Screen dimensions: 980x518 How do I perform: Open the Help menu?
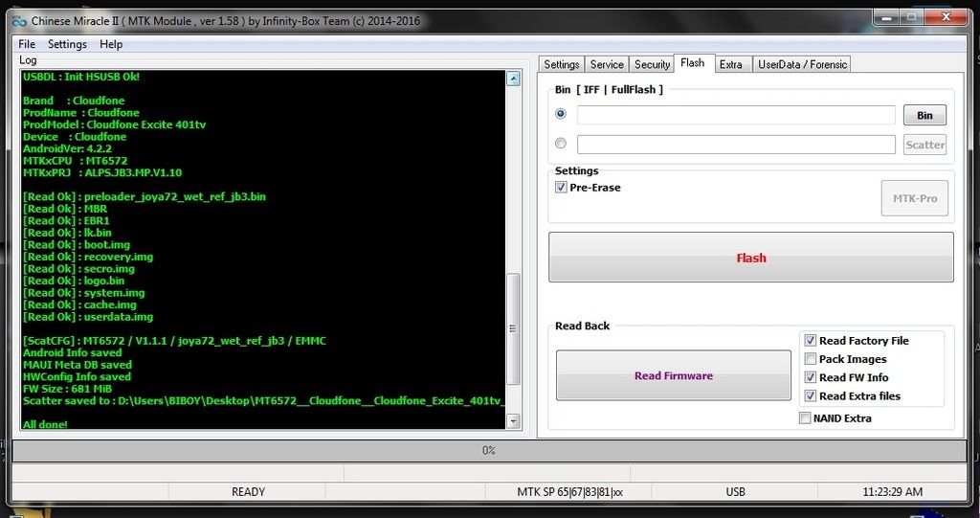(111, 44)
